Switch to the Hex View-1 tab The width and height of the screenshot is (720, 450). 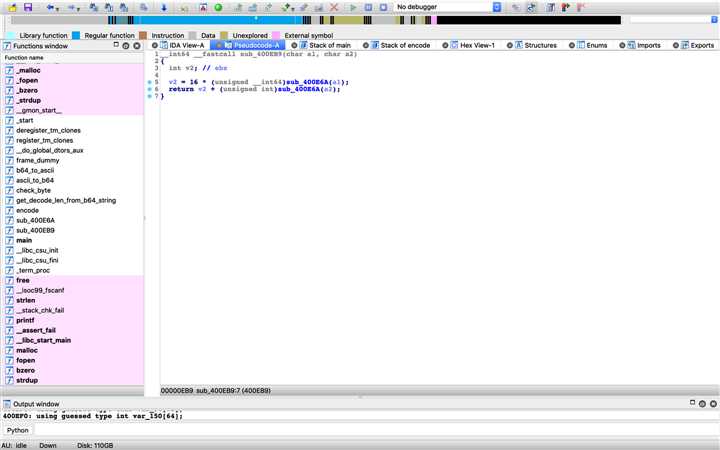[x=472, y=45]
